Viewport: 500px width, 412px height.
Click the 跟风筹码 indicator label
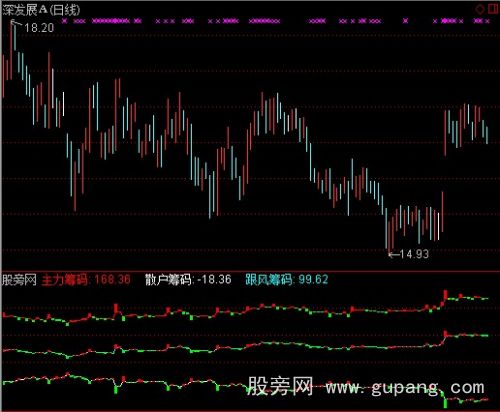pos(268,280)
